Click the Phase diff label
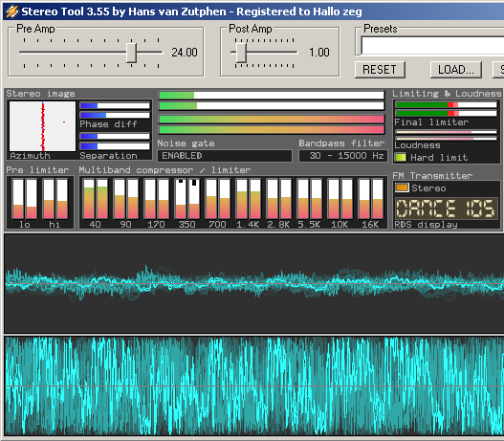This screenshot has width=504, height=441. (108, 124)
